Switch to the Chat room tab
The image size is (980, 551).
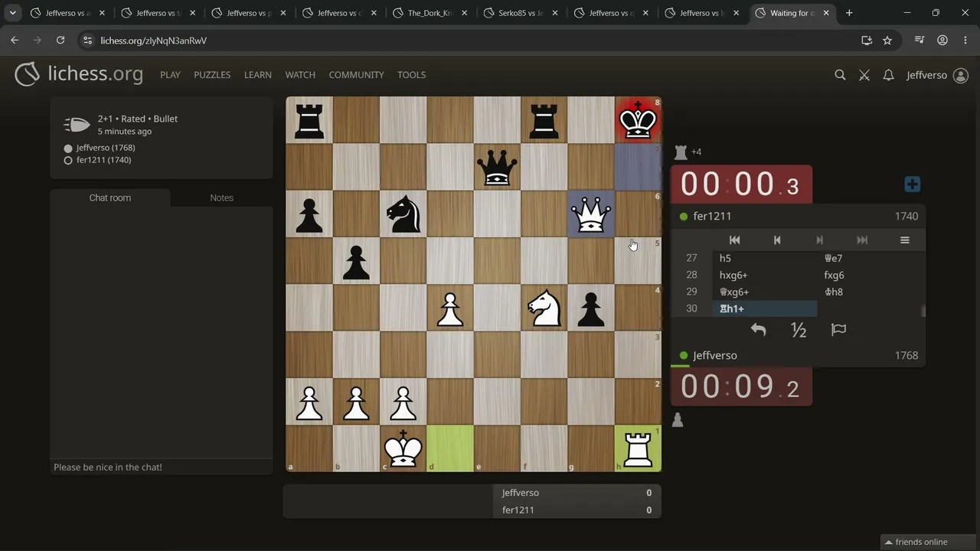click(x=110, y=197)
